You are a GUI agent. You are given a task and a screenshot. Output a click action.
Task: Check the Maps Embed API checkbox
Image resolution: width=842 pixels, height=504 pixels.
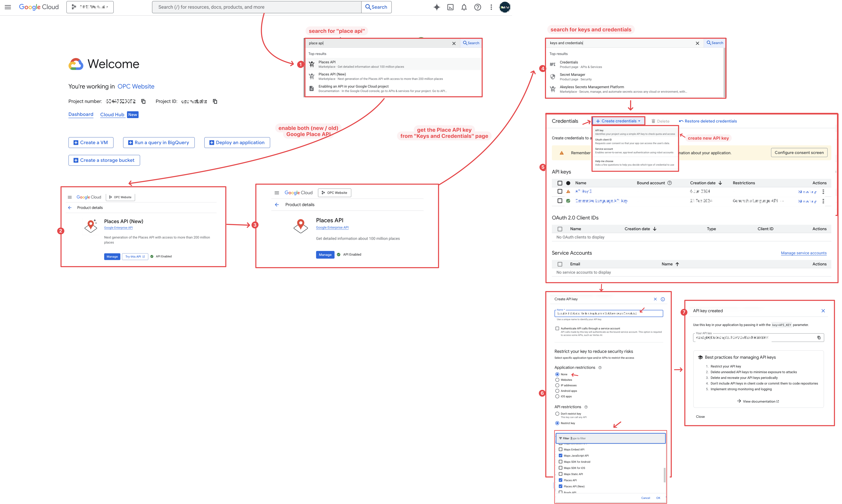click(x=561, y=449)
